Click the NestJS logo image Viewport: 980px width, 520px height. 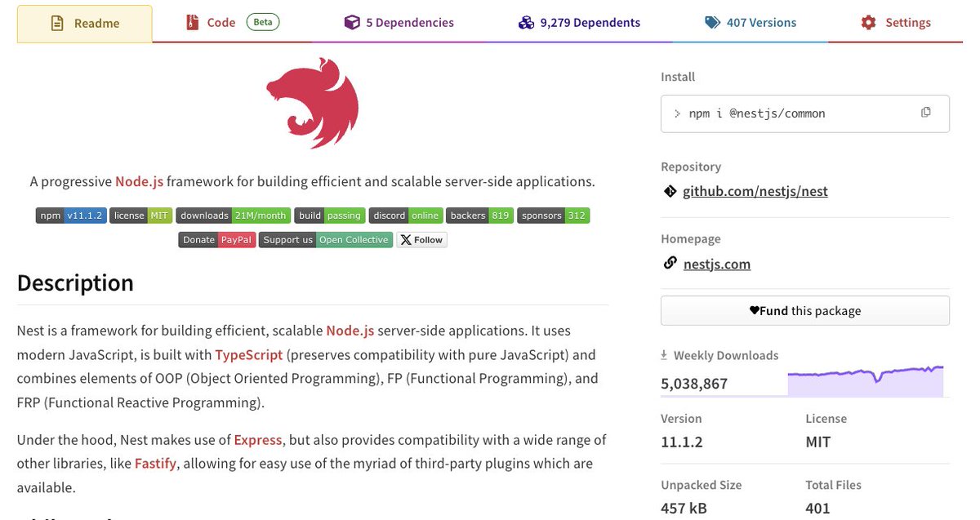click(313, 102)
